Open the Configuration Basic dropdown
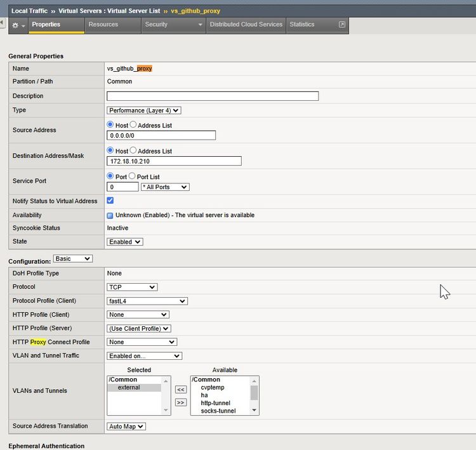This screenshot has height=450, width=476. [73, 259]
